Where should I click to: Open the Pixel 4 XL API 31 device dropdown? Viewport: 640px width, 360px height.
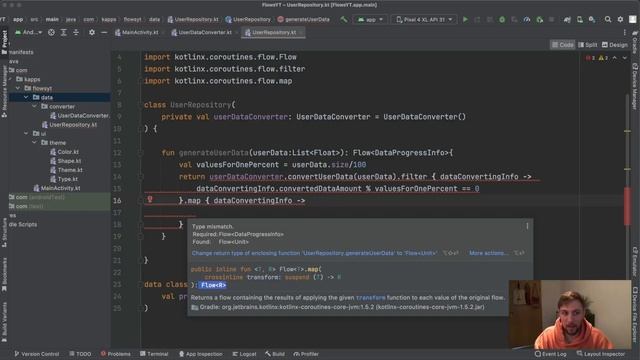(x=424, y=19)
